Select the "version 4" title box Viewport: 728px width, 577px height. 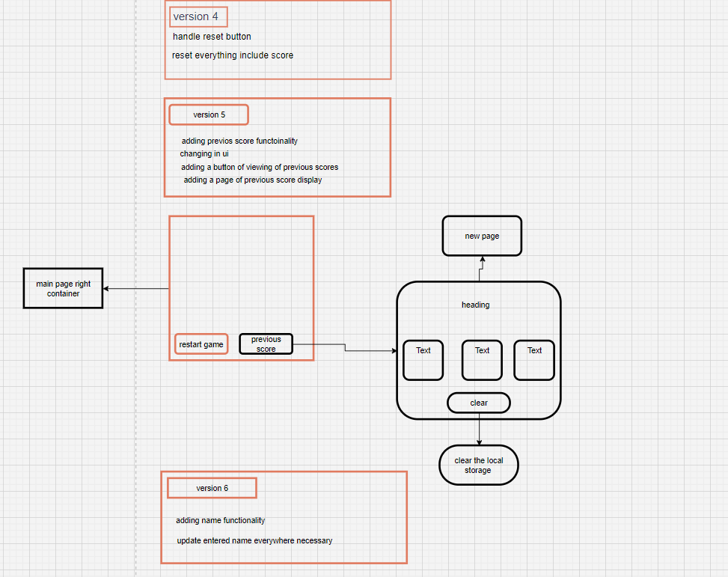[198, 16]
